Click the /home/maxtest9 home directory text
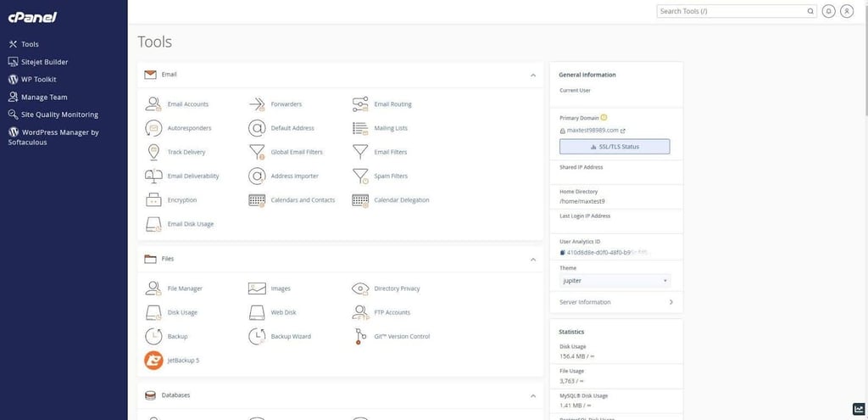Image resolution: width=868 pixels, height=420 pixels. click(x=581, y=201)
